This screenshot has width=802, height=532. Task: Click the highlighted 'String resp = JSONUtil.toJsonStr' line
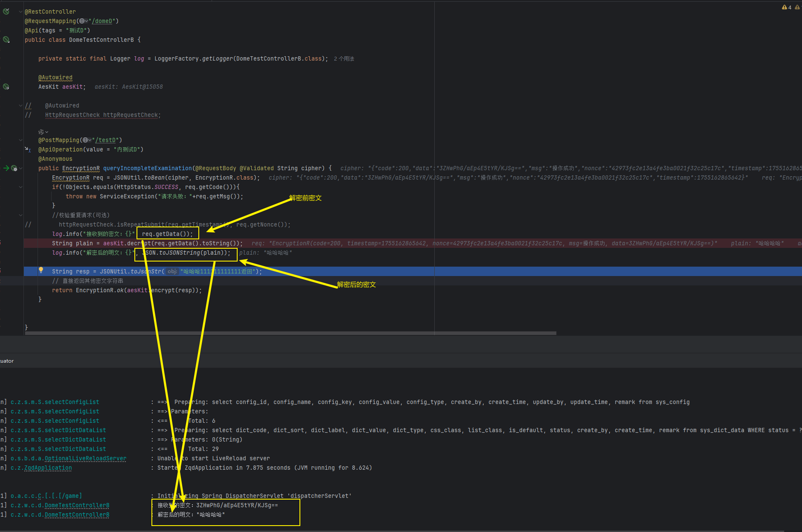point(157,271)
